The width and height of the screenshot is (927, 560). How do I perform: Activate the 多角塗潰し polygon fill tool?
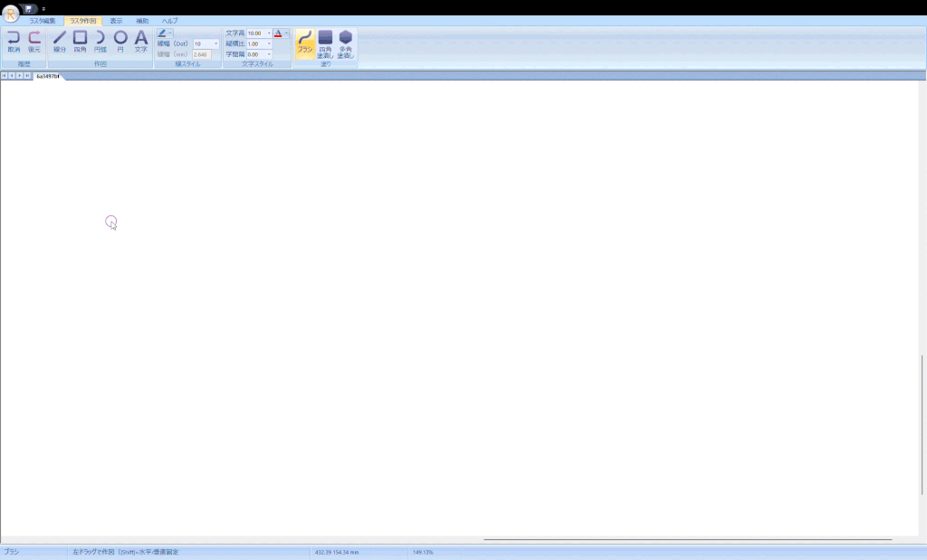pyautogui.click(x=346, y=43)
